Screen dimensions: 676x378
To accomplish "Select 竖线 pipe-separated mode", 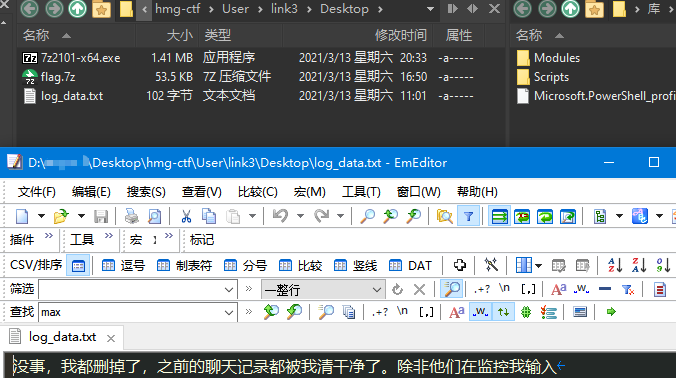I will [x=356, y=266].
